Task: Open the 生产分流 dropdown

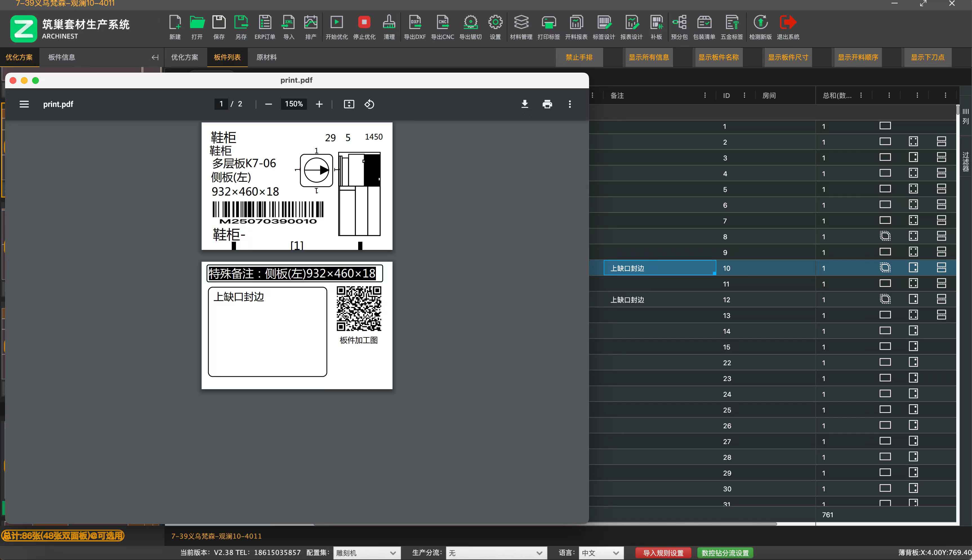Action: point(496,553)
